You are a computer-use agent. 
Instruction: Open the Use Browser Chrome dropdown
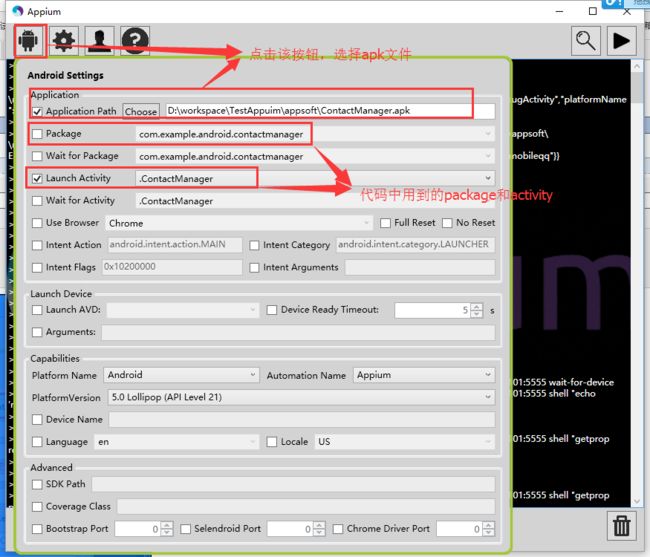click(x=239, y=223)
